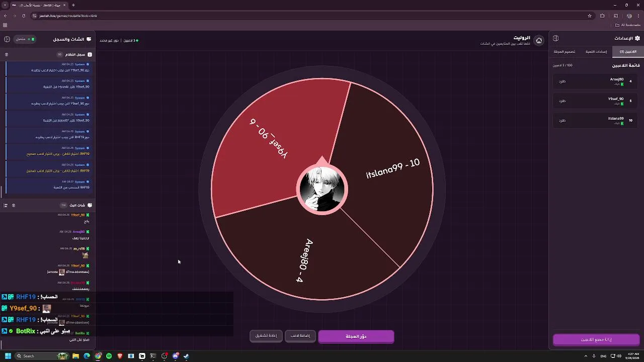Viewport: 644px width, 362px height.
Task: Click the layout icon in شات البث header
Action: [x=6, y=205]
